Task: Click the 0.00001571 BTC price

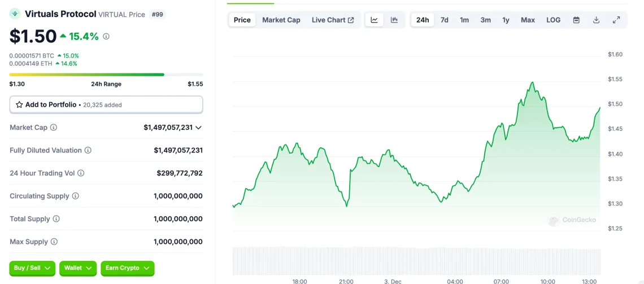Action: 32,55
